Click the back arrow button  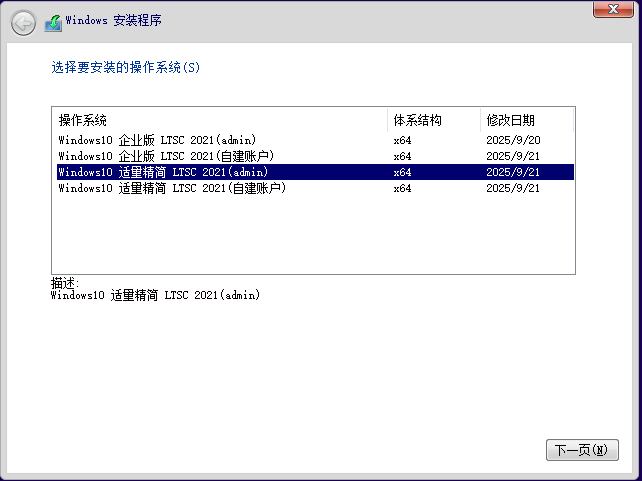click(x=23, y=22)
